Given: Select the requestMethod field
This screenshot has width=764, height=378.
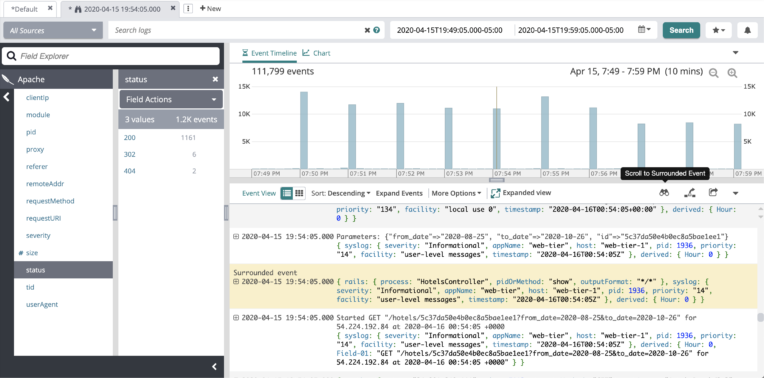Looking at the screenshot, I should click(x=50, y=201).
